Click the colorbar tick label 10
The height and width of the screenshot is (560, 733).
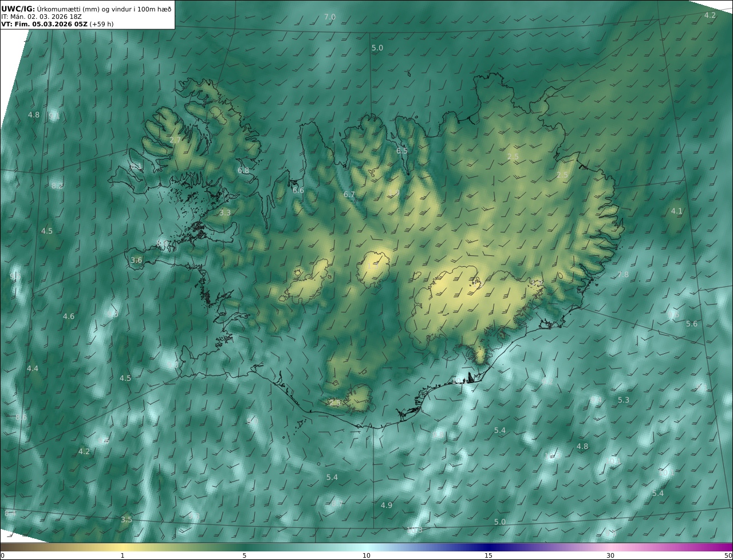(x=366, y=555)
